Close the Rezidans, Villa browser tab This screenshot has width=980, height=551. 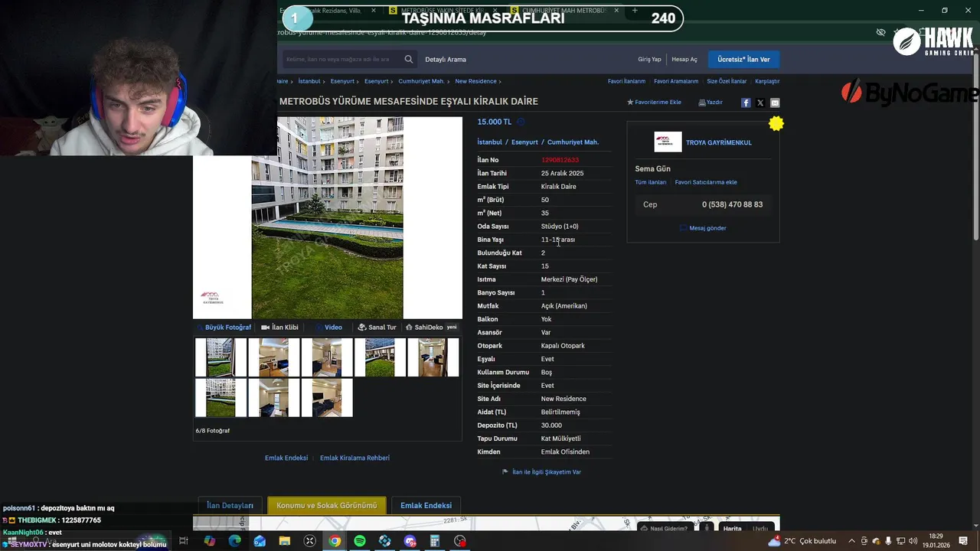pyautogui.click(x=374, y=11)
